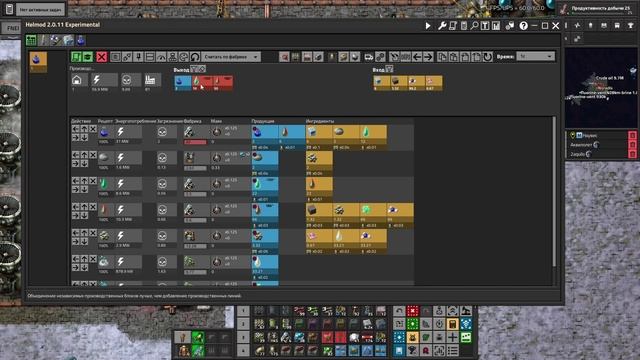Click green ingredient in fourth recipe row
640x360 pixels.
click(x=367, y=210)
